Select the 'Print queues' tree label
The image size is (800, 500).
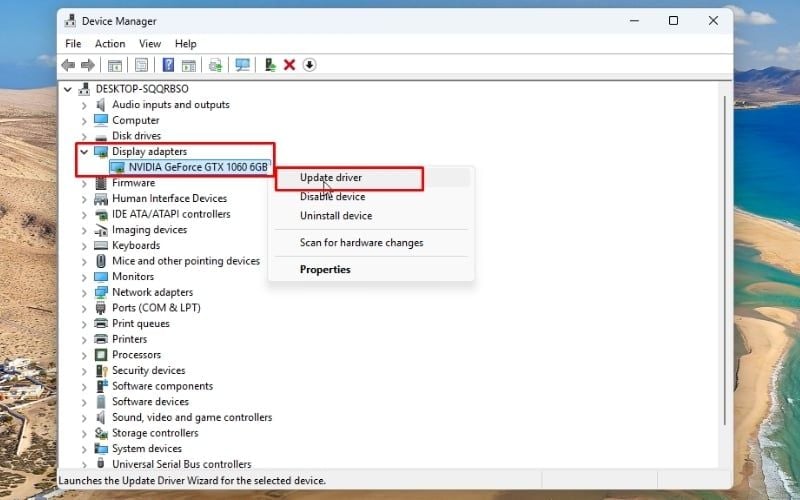(x=141, y=323)
